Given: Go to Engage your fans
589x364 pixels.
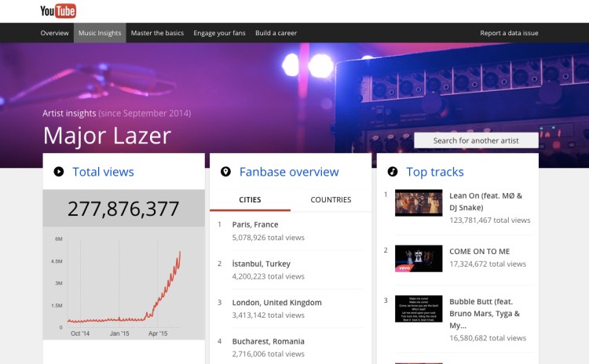Looking at the screenshot, I should (219, 33).
